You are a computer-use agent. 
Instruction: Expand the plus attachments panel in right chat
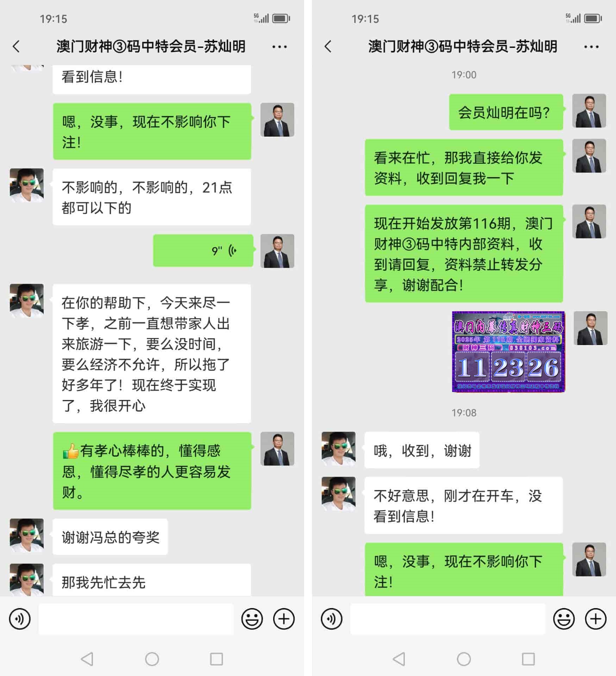pos(596,619)
